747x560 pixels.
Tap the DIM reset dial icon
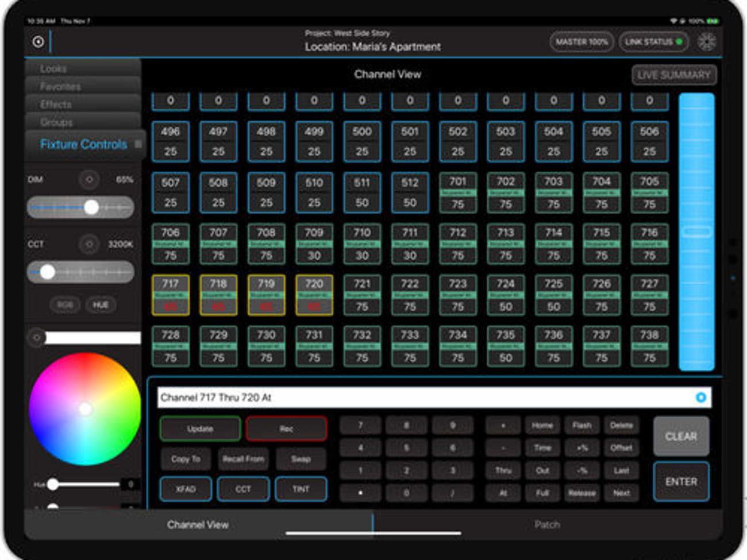[90, 180]
